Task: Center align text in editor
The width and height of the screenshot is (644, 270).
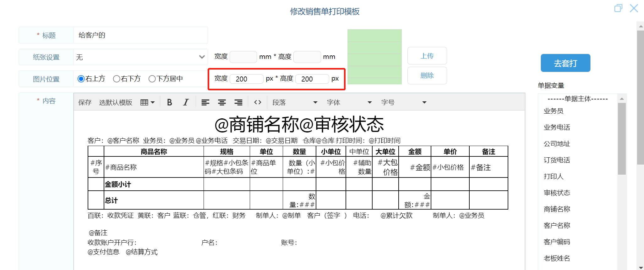Action: pyautogui.click(x=222, y=102)
